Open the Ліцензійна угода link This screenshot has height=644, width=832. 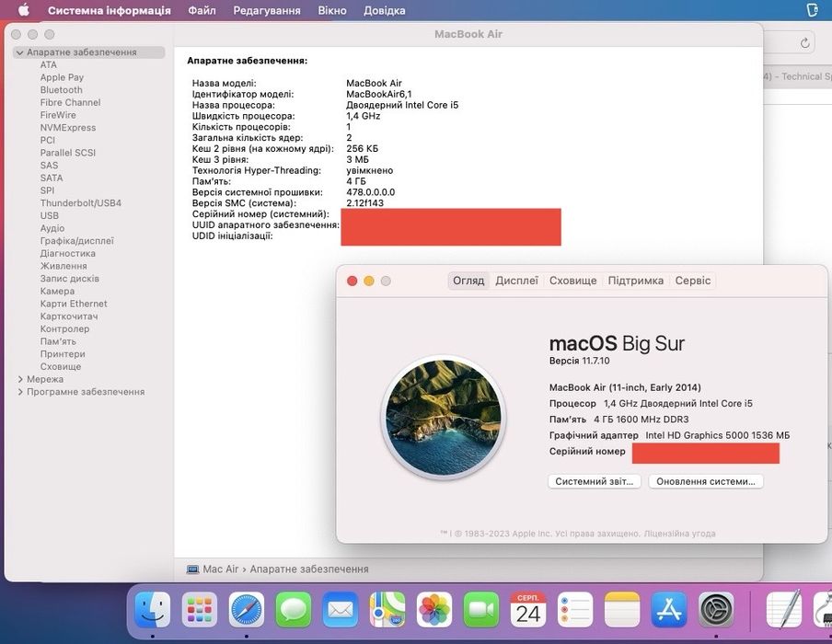point(680,534)
